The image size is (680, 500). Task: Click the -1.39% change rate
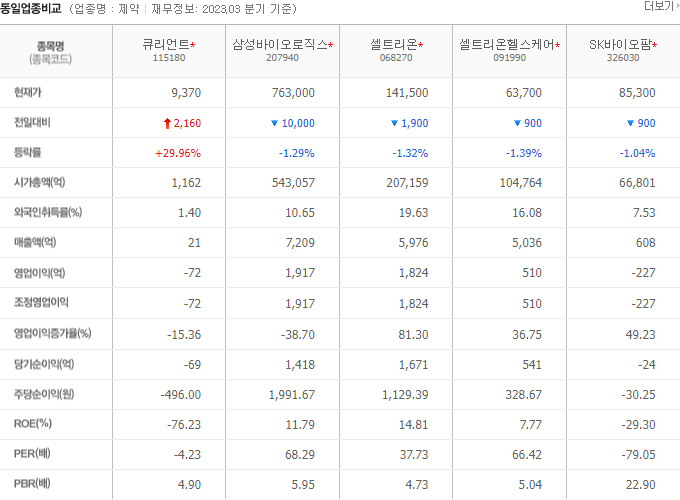[523, 153]
